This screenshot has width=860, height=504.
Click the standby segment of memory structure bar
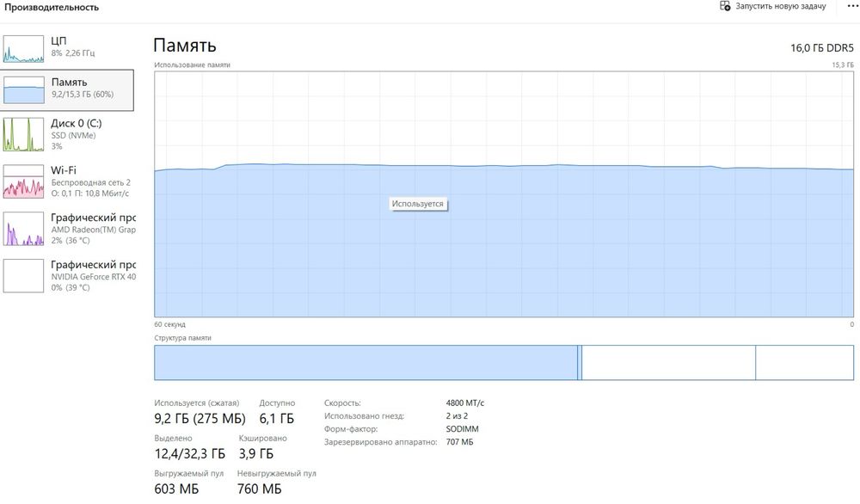click(668, 362)
